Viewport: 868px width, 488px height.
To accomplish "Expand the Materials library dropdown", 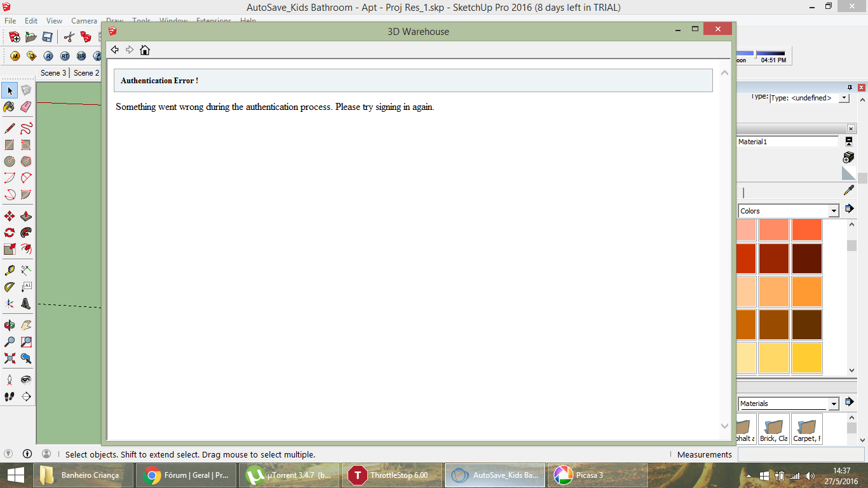I will [789, 403].
